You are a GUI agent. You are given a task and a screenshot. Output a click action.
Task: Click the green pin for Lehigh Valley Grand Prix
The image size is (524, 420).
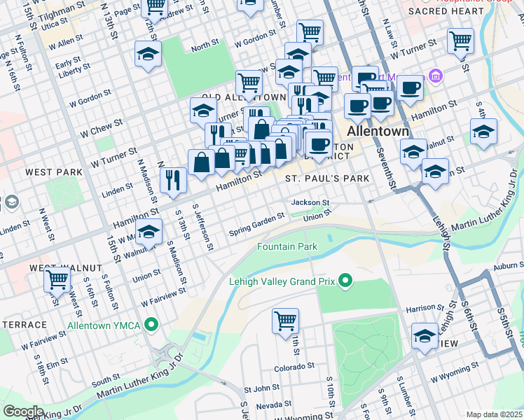pyautogui.click(x=345, y=282)
